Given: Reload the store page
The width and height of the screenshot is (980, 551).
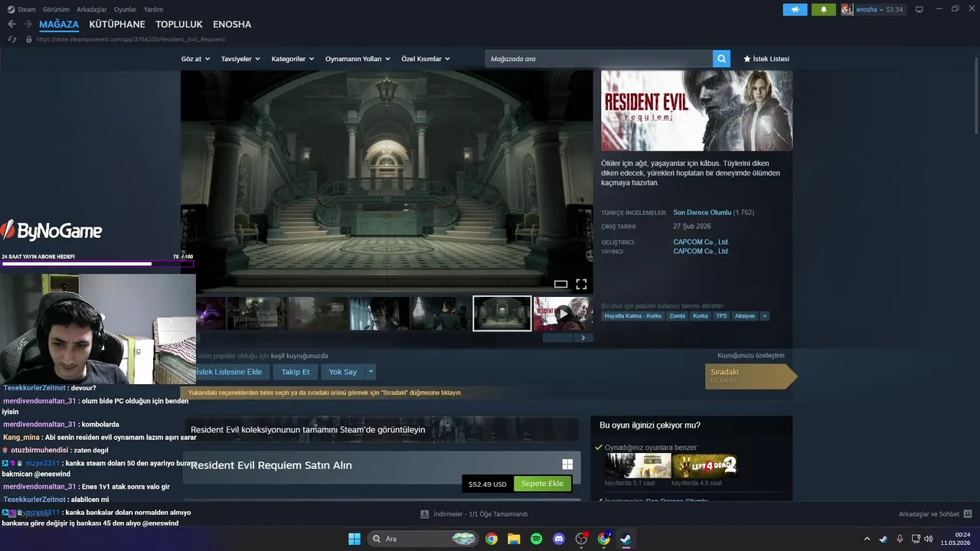Looking at the screenshot, I should click(x=11, y=39).
